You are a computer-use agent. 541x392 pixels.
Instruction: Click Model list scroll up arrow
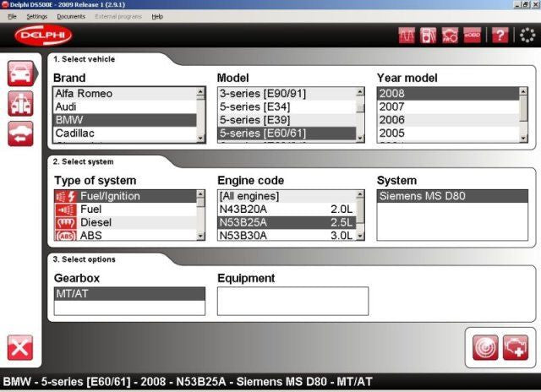coord(360,91)
